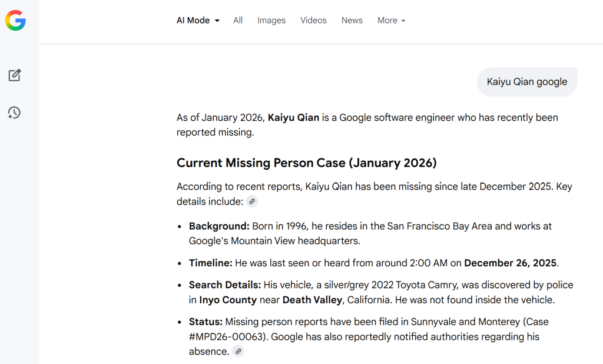Click the "Search Details:" bullet label
The image size is (603, 364).
(224, 285)
